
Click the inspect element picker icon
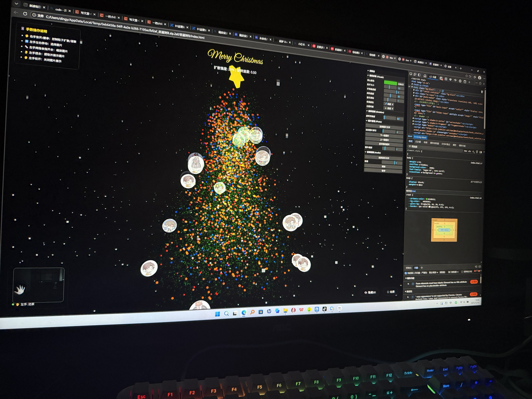(x=411, y=74)
